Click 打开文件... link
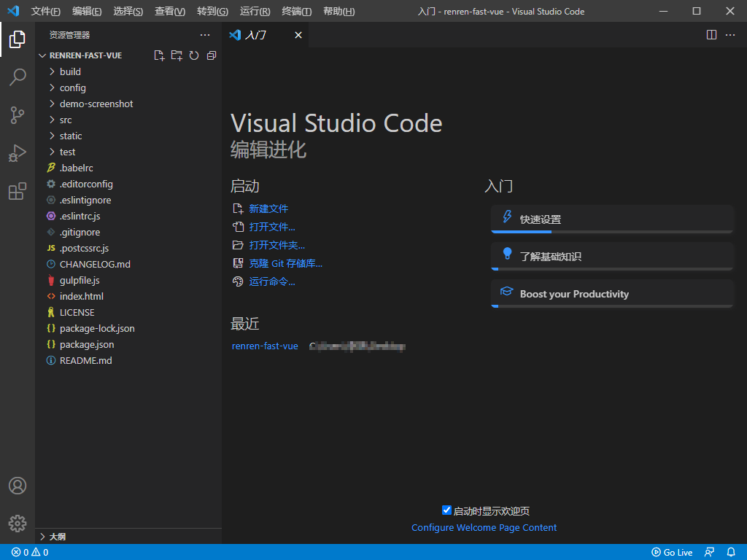Image resolution: width=747 pixels, height=560 pixels. click(272, 227)
